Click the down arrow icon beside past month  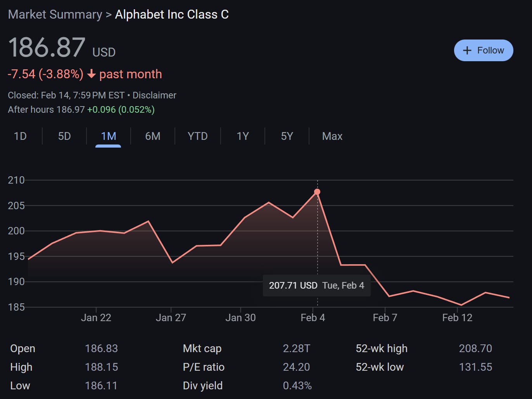tap(92, 74)
